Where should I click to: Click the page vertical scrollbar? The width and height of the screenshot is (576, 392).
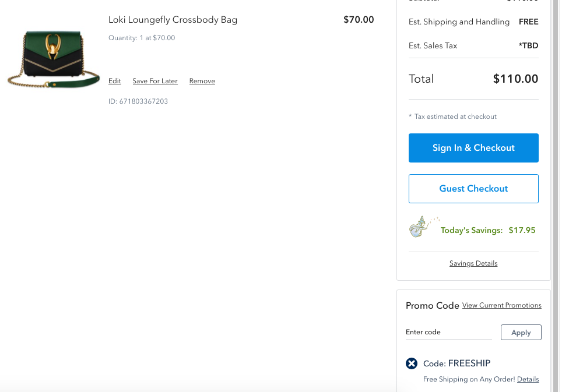click(x=556, y=175)
